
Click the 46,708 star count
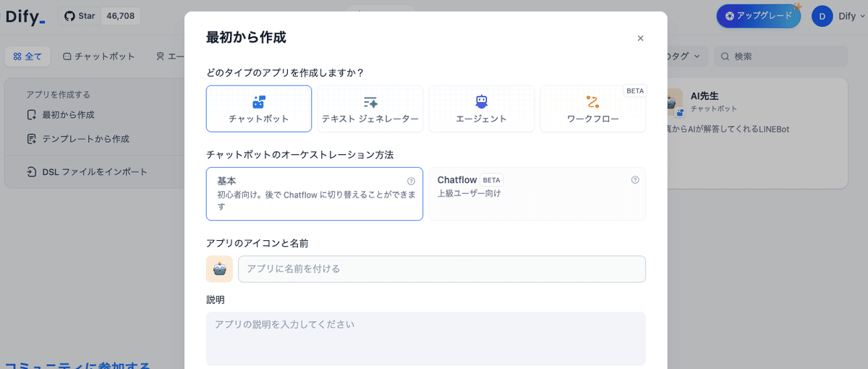click(120, 16)
